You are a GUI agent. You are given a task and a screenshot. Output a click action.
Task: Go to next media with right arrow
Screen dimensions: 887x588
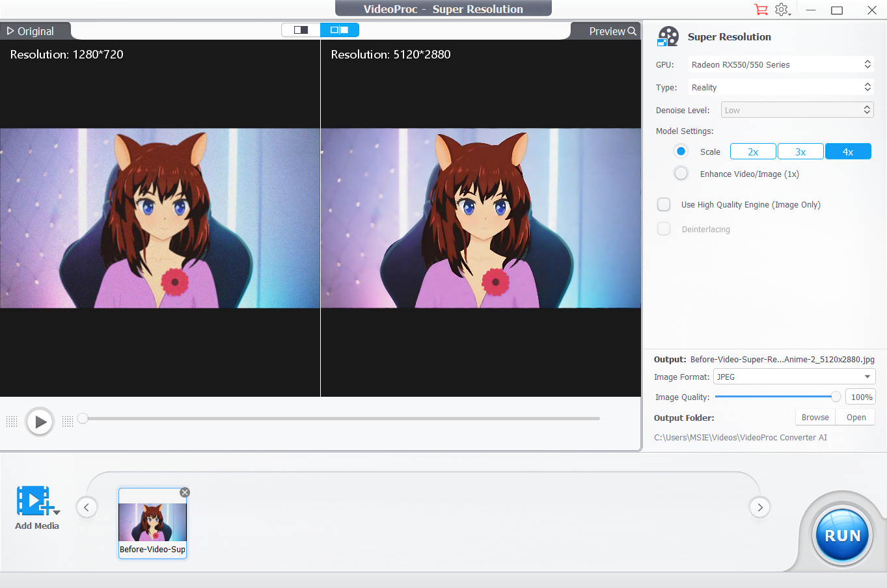point(759,507)
